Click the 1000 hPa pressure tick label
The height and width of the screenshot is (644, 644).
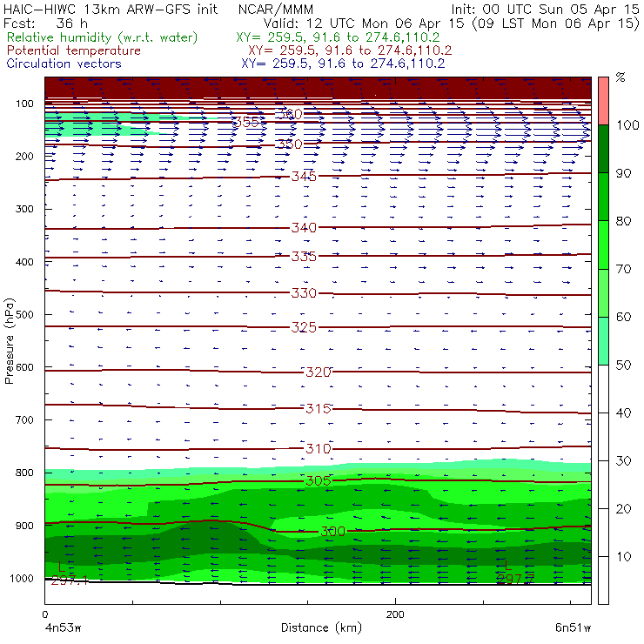[x=21, y=578]
